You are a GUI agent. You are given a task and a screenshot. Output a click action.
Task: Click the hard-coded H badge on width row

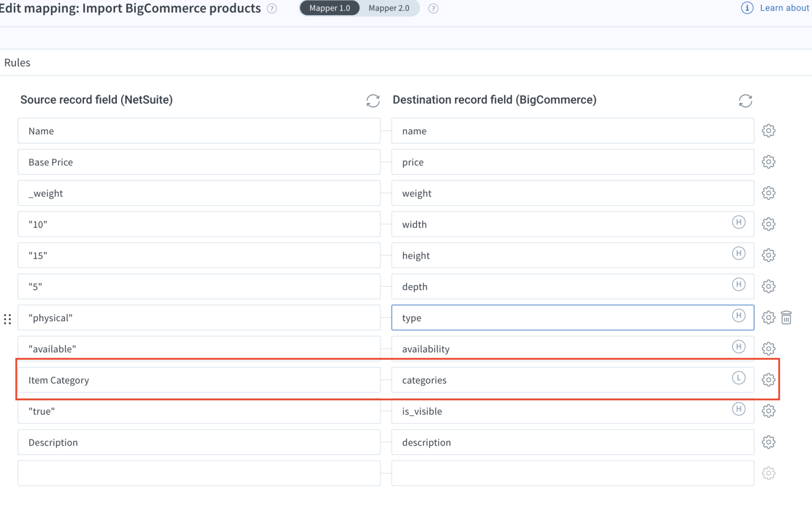click(x=739, y=222)
